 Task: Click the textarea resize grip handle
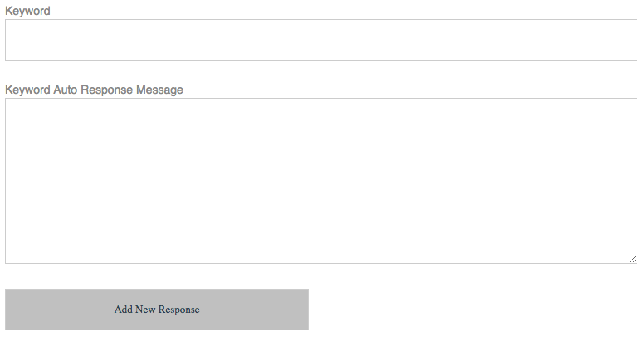(632, 259)
